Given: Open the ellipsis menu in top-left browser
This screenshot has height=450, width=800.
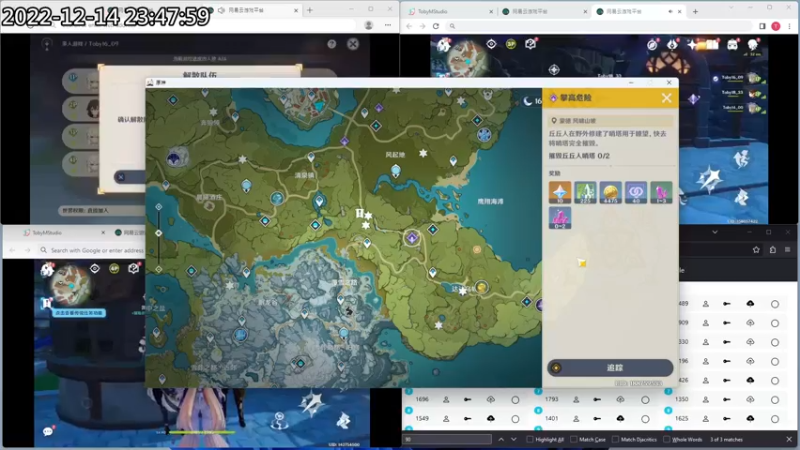Looking at the screenshot, I should (388, 25).
